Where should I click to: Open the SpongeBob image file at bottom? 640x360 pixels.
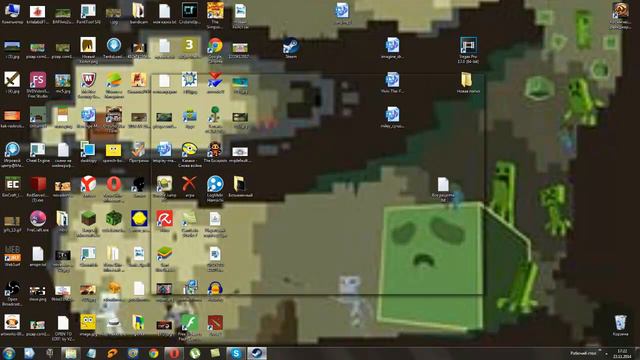click(x=88, y=322)
